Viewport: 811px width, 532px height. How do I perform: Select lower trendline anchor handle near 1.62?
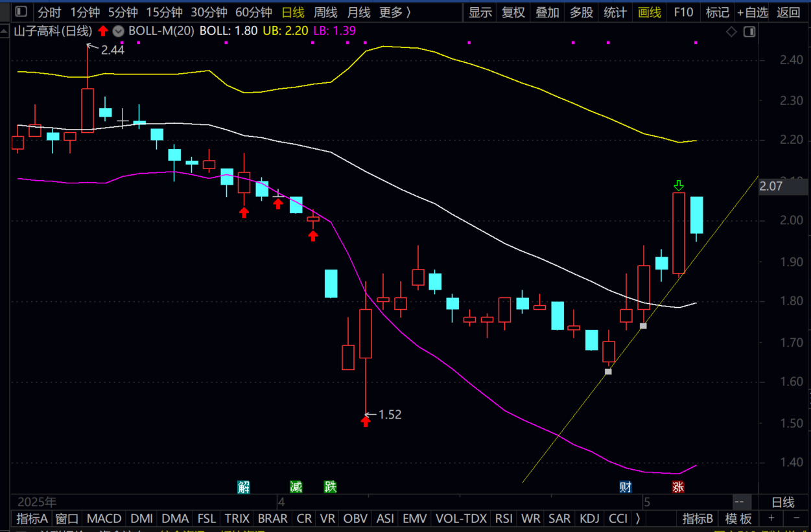(608, 371)
